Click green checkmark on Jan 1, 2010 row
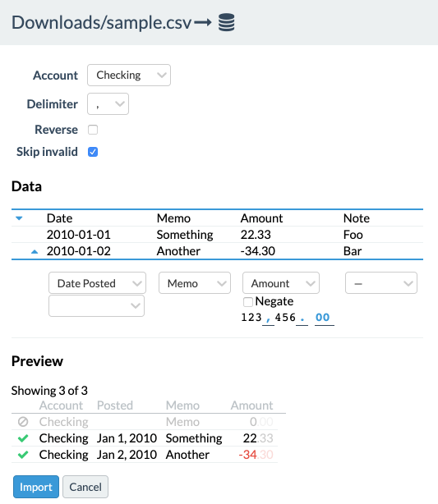Viewport: 438px width, 504px height. click(23, 438)
